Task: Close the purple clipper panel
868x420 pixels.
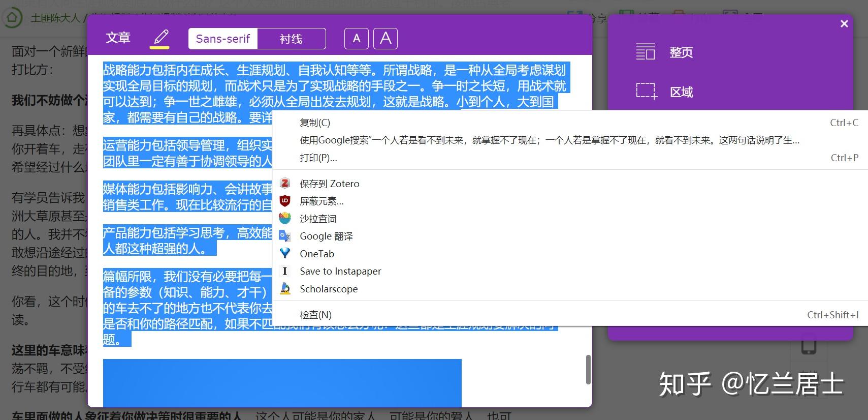Action: 844,23
